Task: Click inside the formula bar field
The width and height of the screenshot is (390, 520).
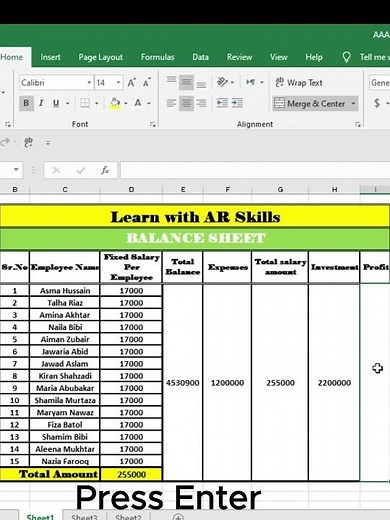Action: pyautogui.click(x=255, y=170)
